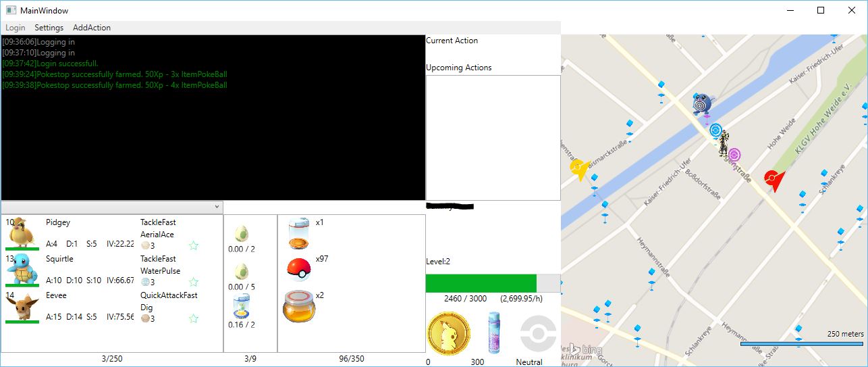The height and width of the screenshot is (367, 868).
Task: Click the 'QuickAttackFast' move text
Action: click(x=169, y=295)
